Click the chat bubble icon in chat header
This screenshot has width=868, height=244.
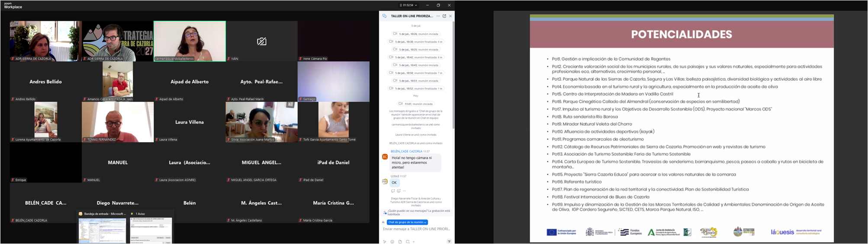point(384,16)
